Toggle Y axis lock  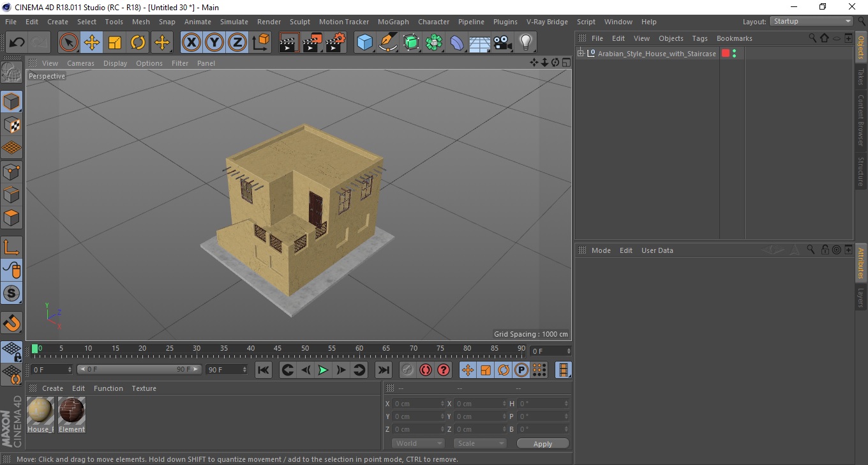pos(214,43)
